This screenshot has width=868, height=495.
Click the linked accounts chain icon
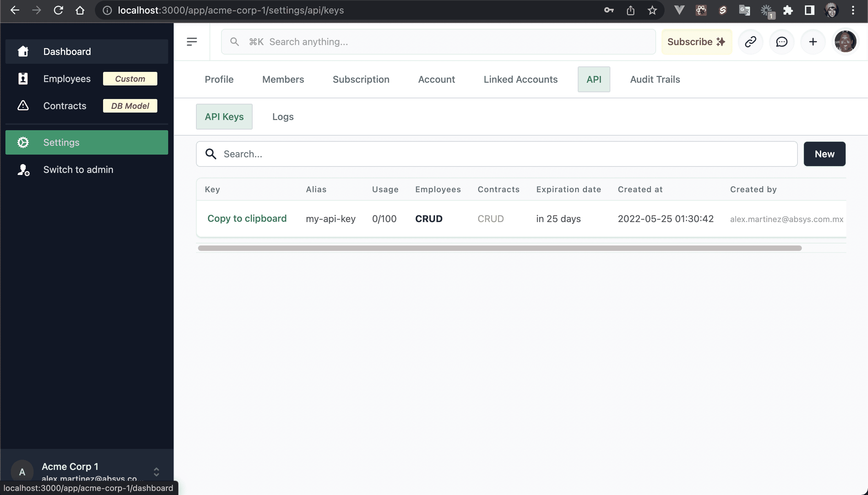750,41
